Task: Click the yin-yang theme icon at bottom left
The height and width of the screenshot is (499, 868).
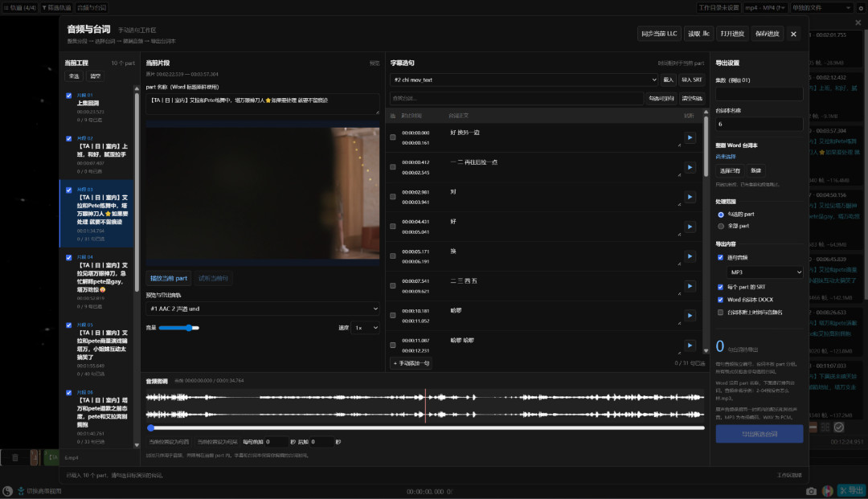Action: click(7, 491)
